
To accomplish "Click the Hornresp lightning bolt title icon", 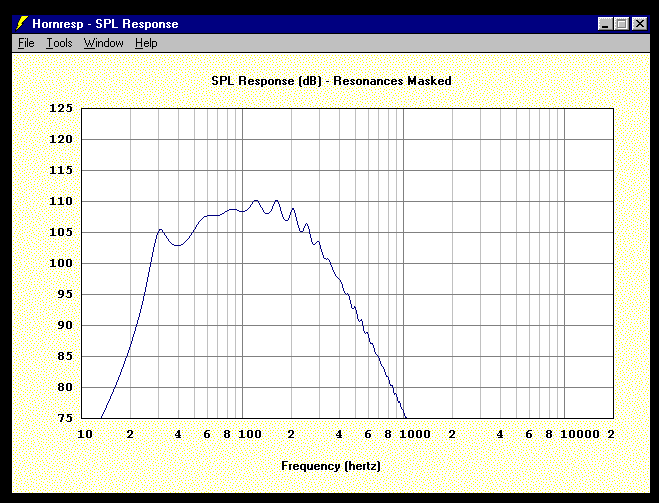I will coord(21,24).
